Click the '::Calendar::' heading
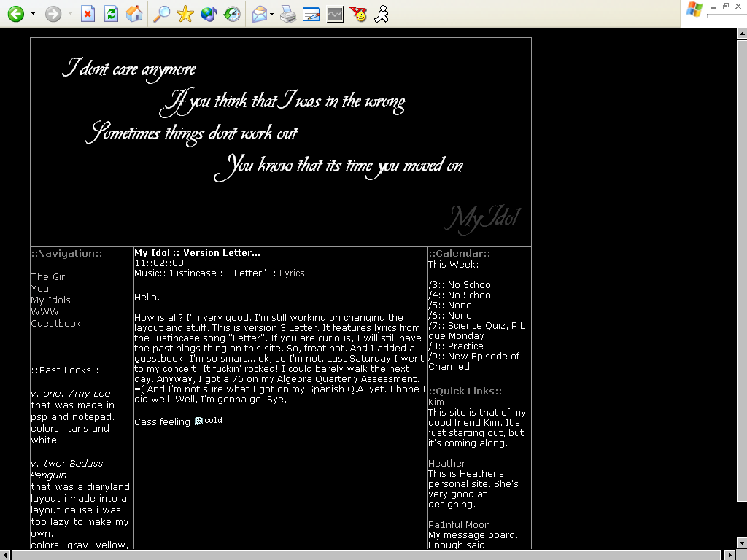Screen dimensions: 747x560 pyautogui.click(x=460, y=253)
